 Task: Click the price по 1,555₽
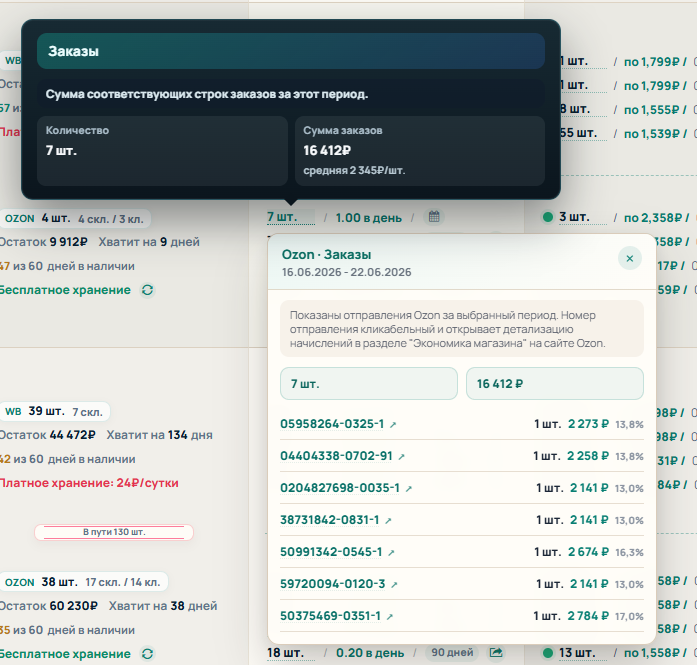click(x=653, y=110)
